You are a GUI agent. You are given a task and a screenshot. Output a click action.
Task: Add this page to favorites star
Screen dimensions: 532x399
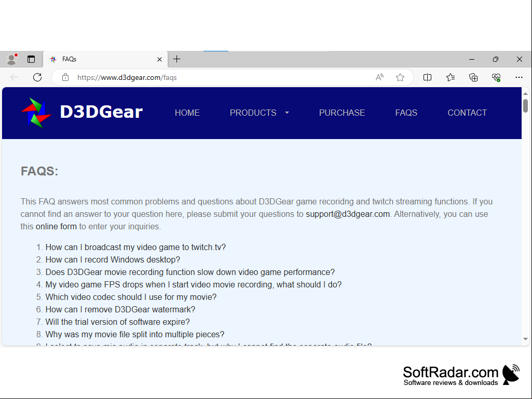(400, 77)
